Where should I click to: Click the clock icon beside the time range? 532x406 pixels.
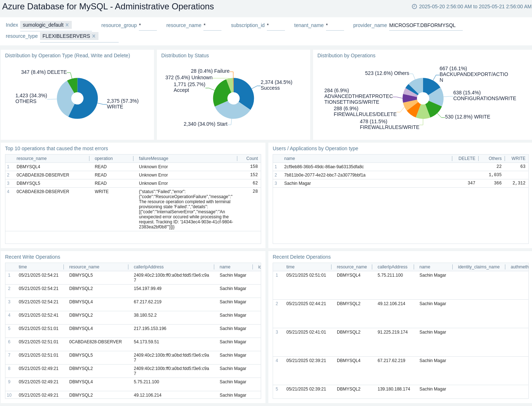(414, 6)
